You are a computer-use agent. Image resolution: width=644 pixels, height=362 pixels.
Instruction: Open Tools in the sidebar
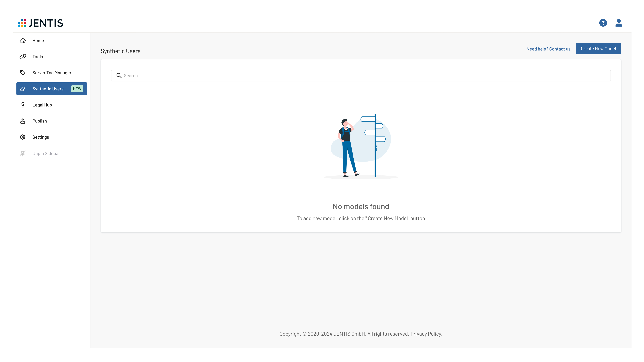(x=52, y=57)
